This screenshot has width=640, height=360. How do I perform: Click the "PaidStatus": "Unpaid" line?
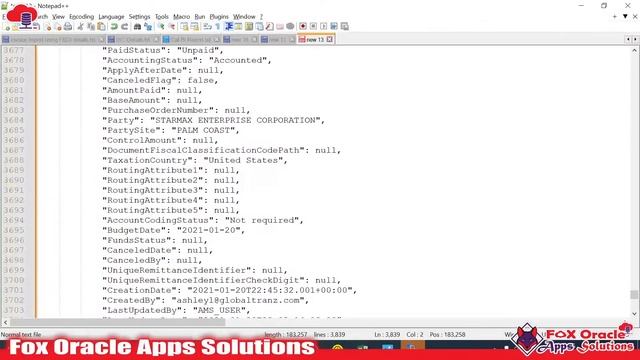(163, 51)
